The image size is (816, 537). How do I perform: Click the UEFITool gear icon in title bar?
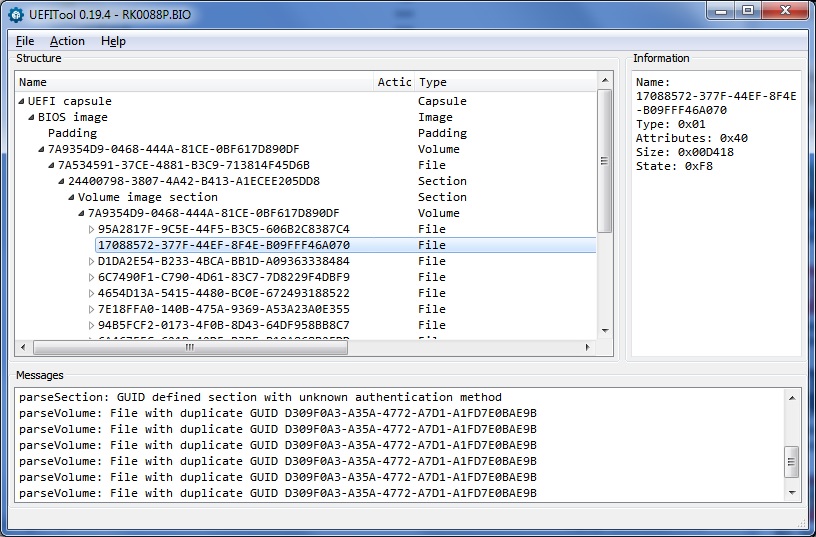tap(16, 15)
